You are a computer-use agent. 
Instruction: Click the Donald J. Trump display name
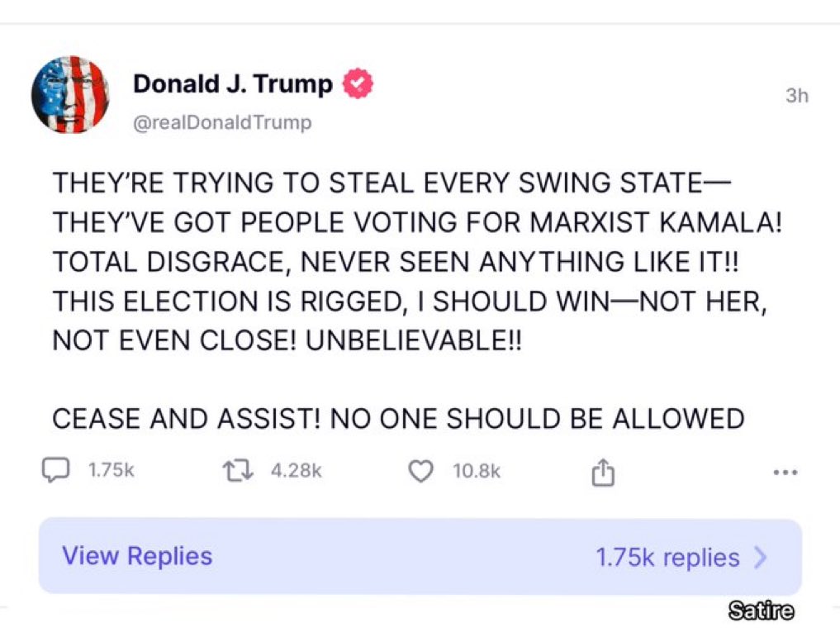click(x=232, y=84)
